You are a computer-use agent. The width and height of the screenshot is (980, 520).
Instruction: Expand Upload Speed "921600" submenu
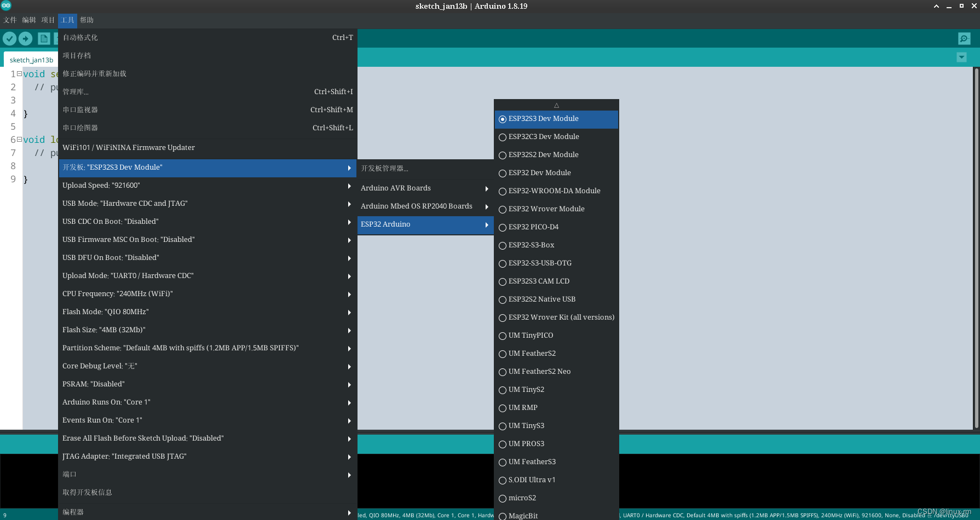pos(207,186)
